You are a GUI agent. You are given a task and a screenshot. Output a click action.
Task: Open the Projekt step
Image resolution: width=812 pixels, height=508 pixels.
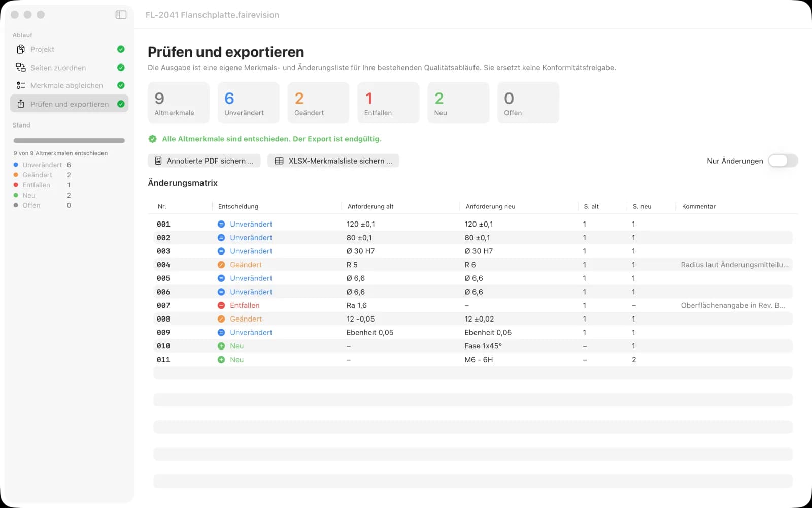(69, 49)
